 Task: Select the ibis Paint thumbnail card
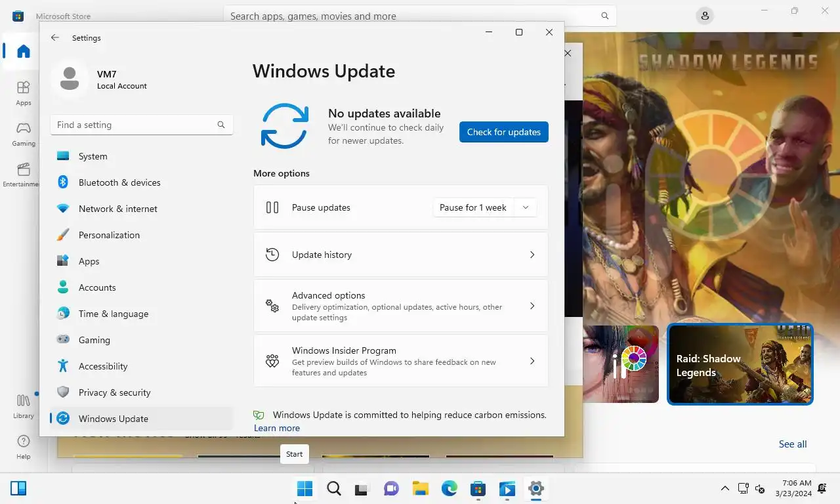click(x=621, y=365)
